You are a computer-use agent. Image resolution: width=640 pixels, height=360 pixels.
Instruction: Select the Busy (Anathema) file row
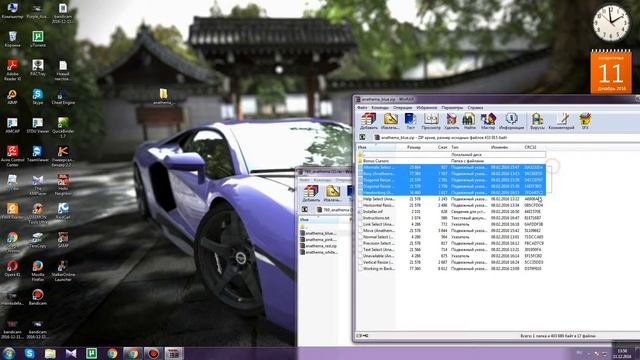[451, 173]
